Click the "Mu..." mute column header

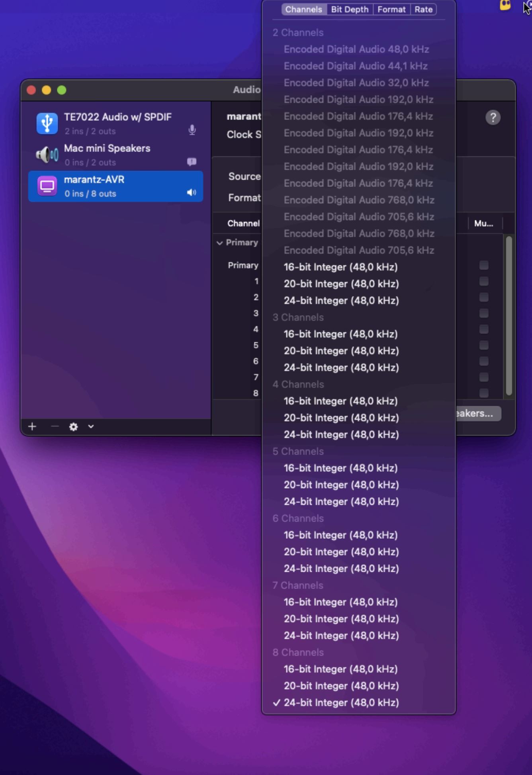(484, 224)
